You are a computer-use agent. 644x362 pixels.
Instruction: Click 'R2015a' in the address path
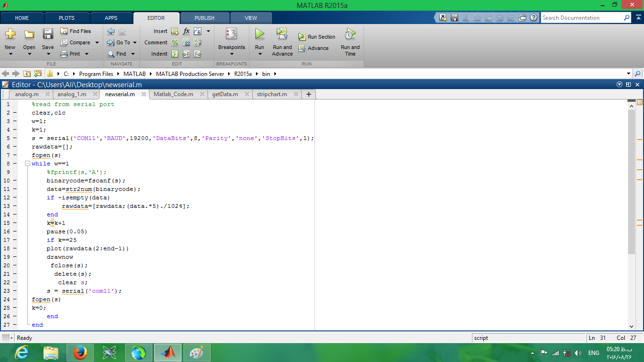tap(243, 74)
